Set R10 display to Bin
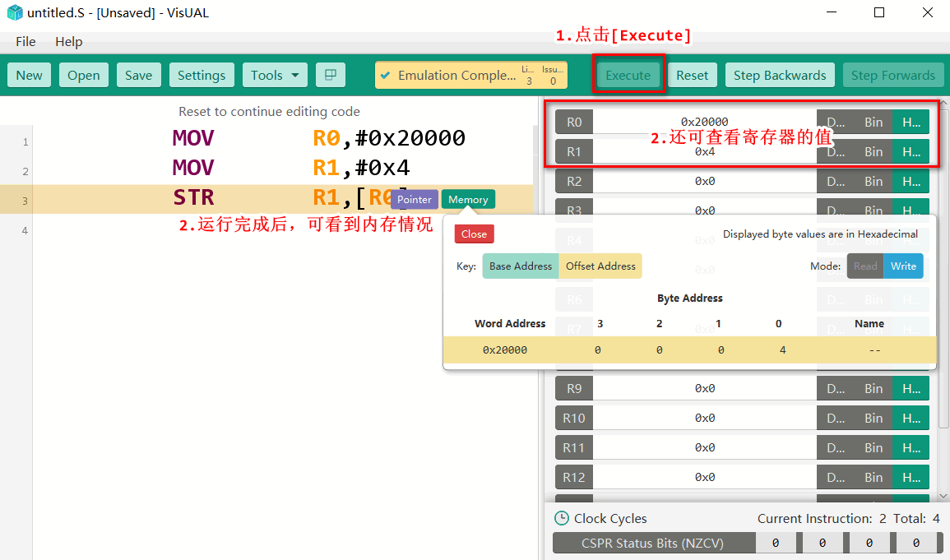 (x=873, y=418)
